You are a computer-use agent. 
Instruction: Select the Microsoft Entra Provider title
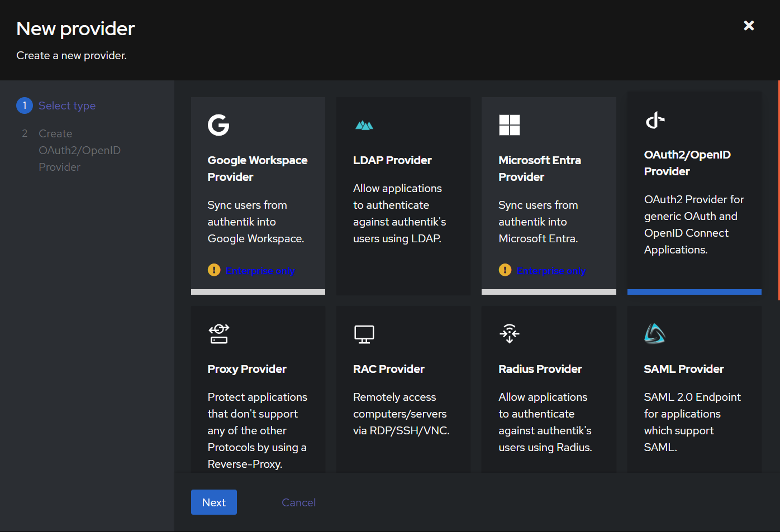coord(540,169)
